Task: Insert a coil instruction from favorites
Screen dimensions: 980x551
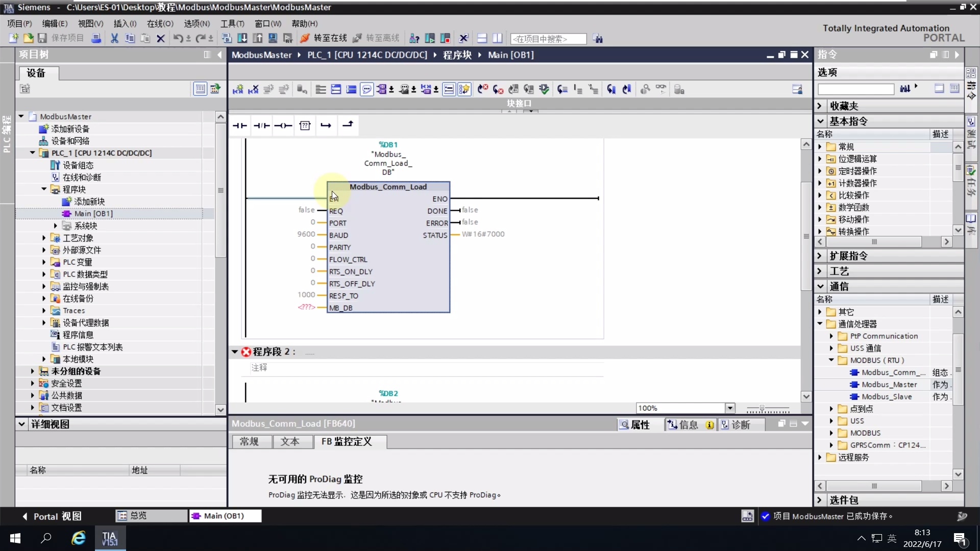Action: click(283, 126)
